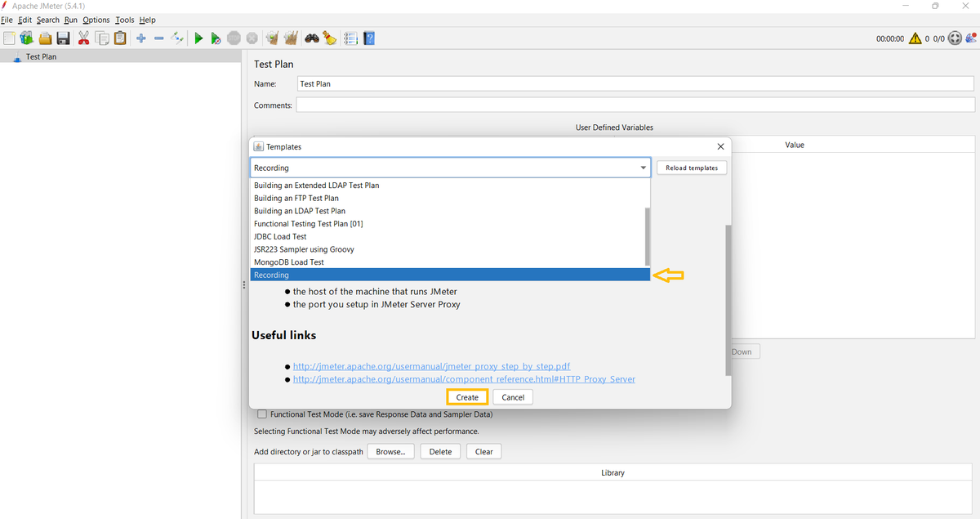The height and width of the screenshot is (519, 980).
Task: Save the test plan with floppy icon
Action: click(x=63, y=38)
